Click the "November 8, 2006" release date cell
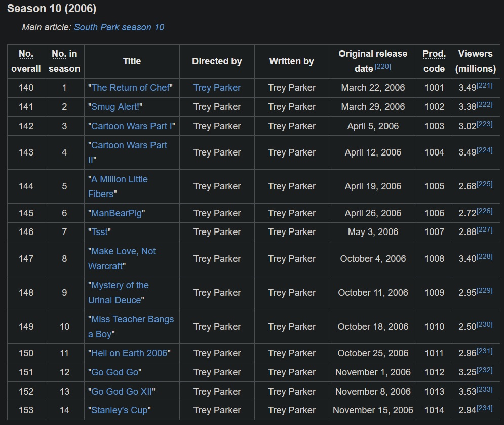The image size is (504, 425). tap(373, 391)
